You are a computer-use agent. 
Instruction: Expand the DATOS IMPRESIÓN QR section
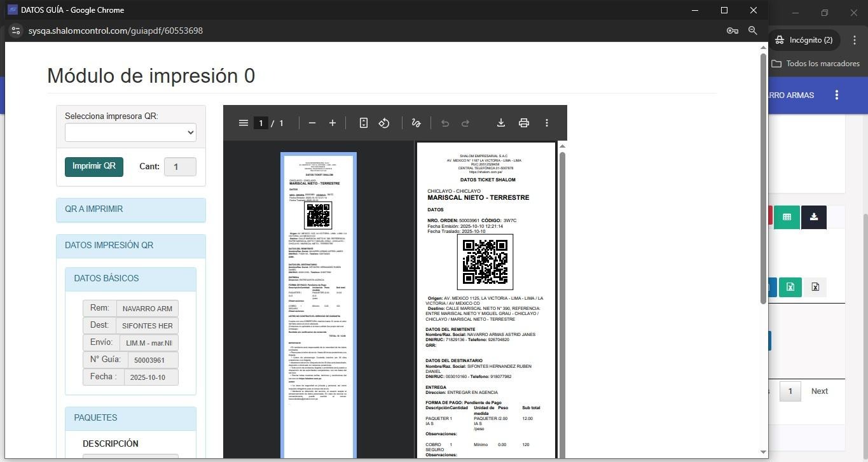click(130, 246)
